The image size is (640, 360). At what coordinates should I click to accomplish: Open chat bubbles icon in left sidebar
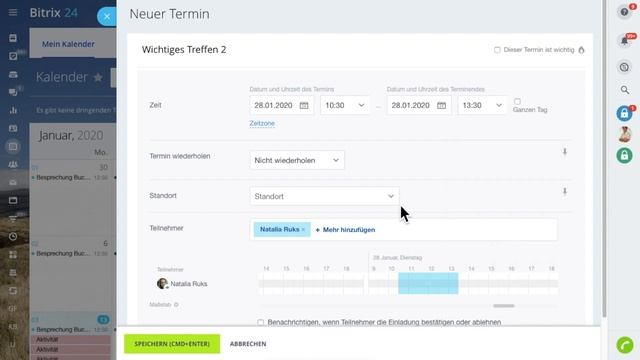click(13, 92)
